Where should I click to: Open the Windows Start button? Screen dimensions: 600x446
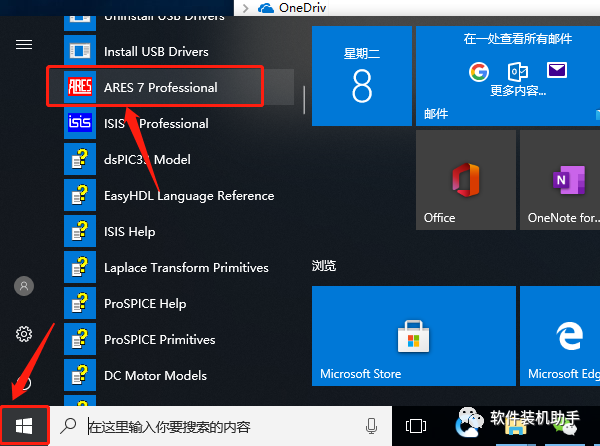(24, 426)
